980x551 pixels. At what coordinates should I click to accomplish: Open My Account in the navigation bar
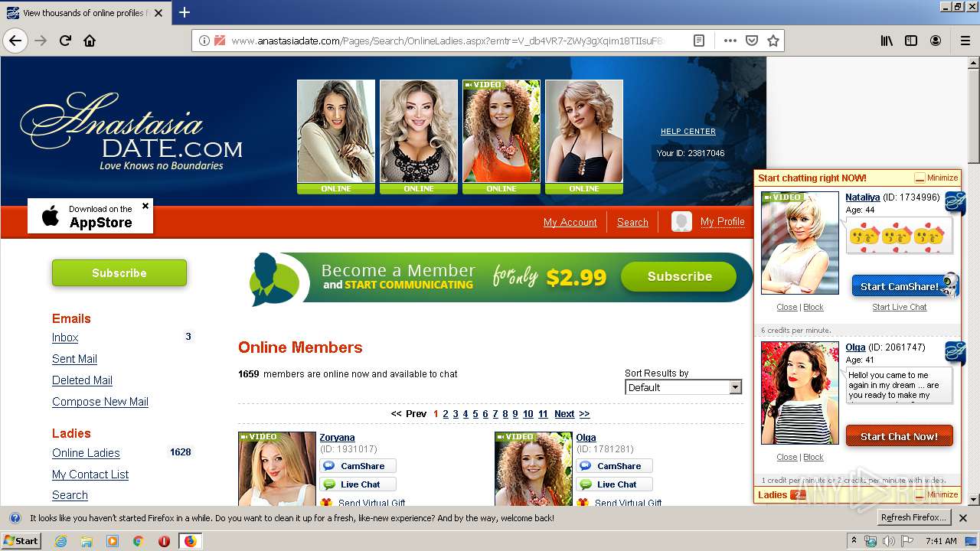(570, 222)
